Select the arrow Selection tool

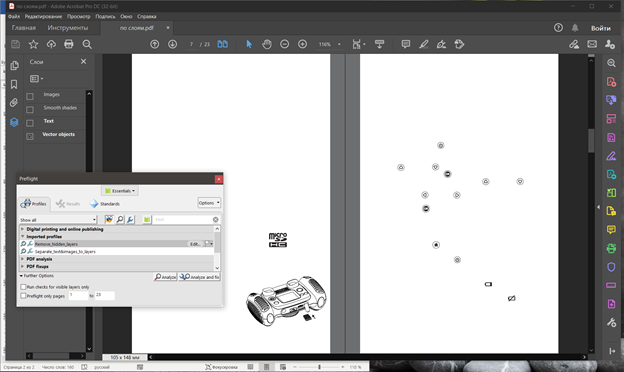pos(249,44)
